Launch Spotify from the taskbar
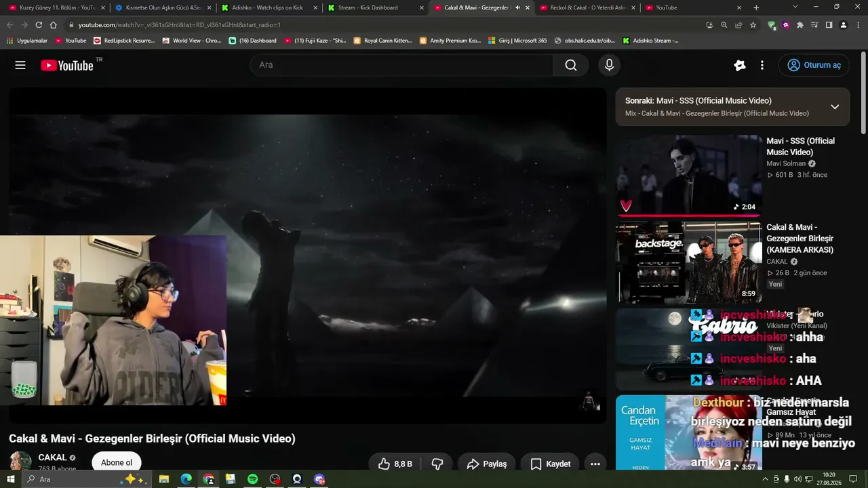Viewport: 868px width, 488px height. click(x=252, y=479)
